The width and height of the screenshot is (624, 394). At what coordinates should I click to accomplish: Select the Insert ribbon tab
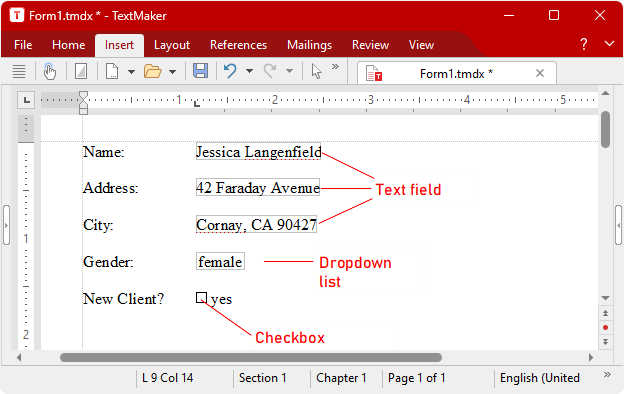tap(119, 45)
